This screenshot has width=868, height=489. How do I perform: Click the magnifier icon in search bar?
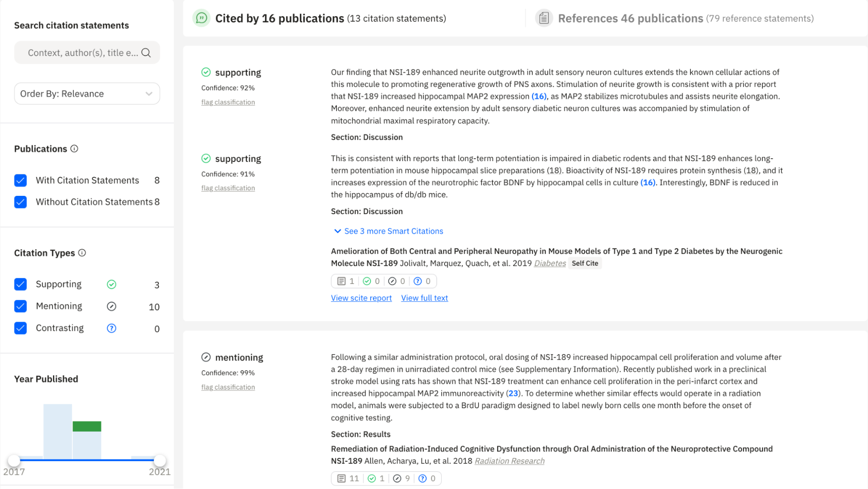[x=146, y=52]
